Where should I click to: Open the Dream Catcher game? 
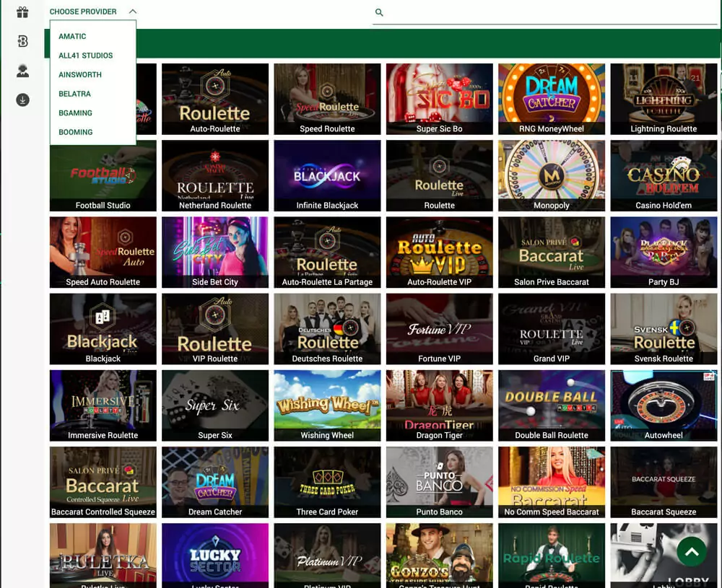tap(215, 482)
